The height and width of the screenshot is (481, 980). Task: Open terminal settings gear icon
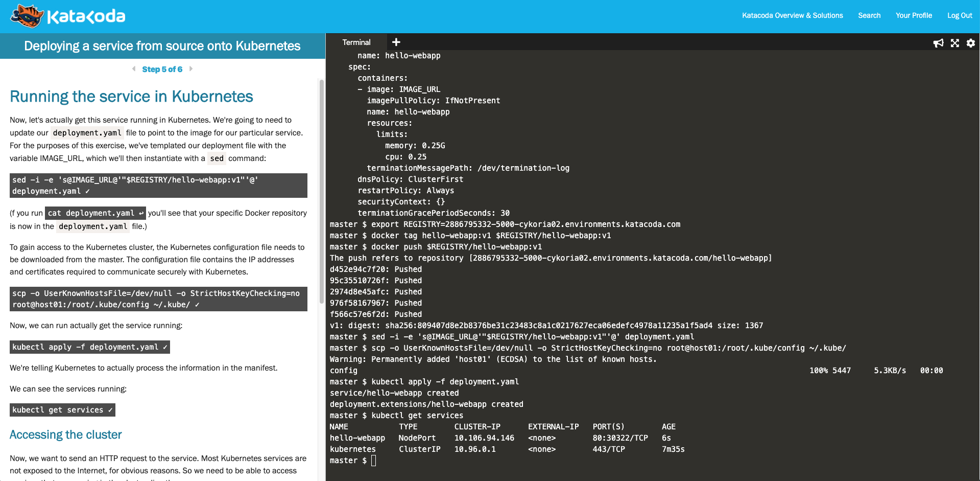tap(970, 43)
